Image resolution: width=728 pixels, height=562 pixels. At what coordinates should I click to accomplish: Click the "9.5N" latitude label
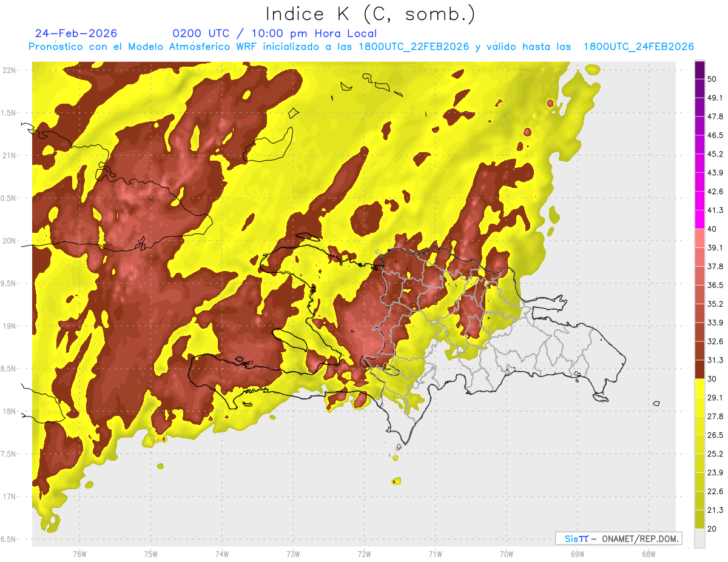click(9, 283)
